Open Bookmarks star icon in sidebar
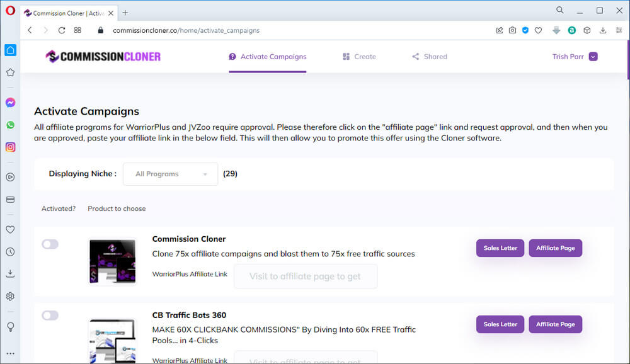 tap(11, 72)
